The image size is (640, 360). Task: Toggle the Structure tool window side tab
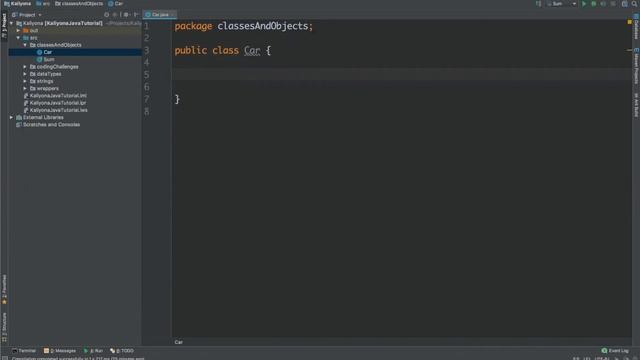(4, 327)
